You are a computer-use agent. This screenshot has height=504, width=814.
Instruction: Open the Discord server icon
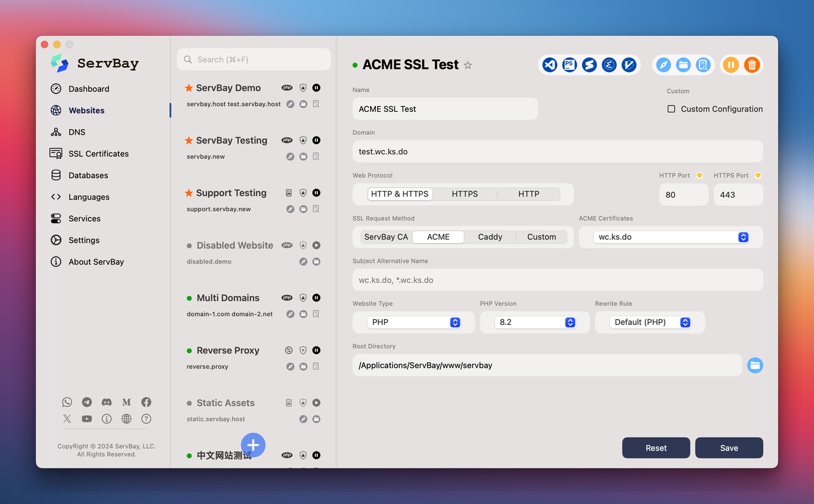(107, 402)
